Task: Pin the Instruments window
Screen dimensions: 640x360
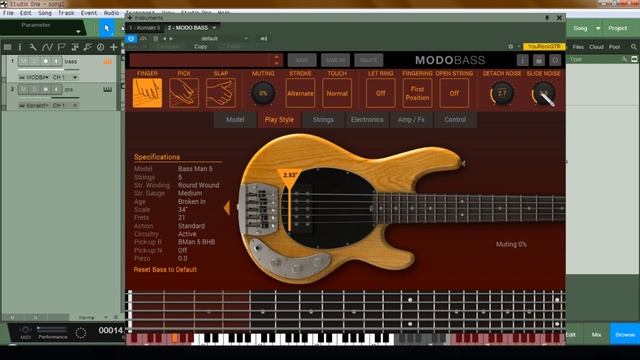Action: [x=547, y=18]
